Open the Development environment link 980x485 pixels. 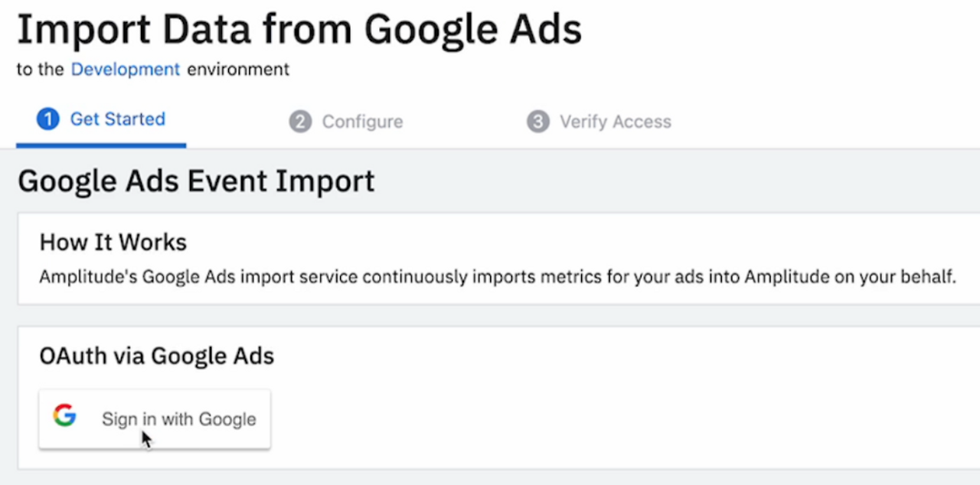coord(126,70)
